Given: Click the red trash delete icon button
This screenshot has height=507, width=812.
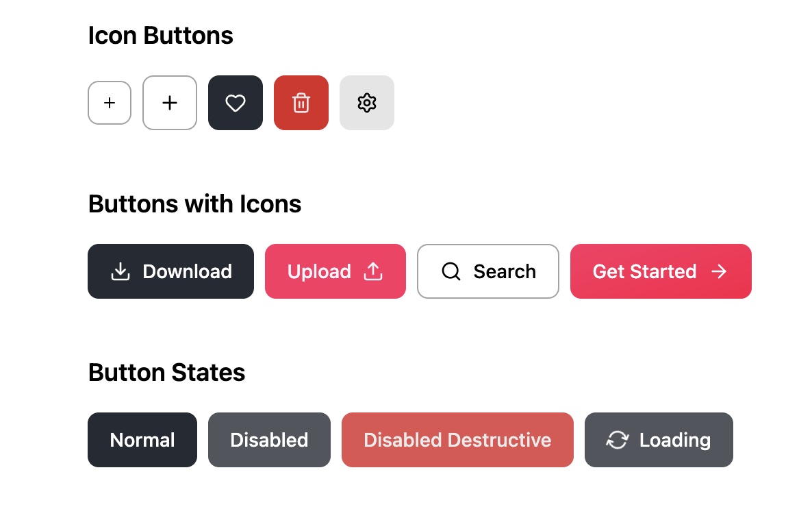Looking at the screenshot, I should click(301, 103).
